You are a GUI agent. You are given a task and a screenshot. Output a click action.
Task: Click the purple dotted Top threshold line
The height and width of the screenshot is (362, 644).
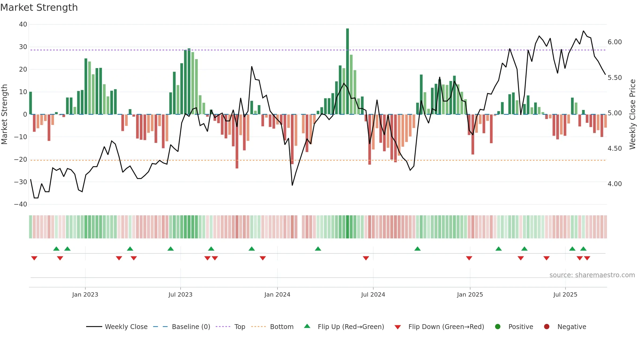click(x=318, y=50)
